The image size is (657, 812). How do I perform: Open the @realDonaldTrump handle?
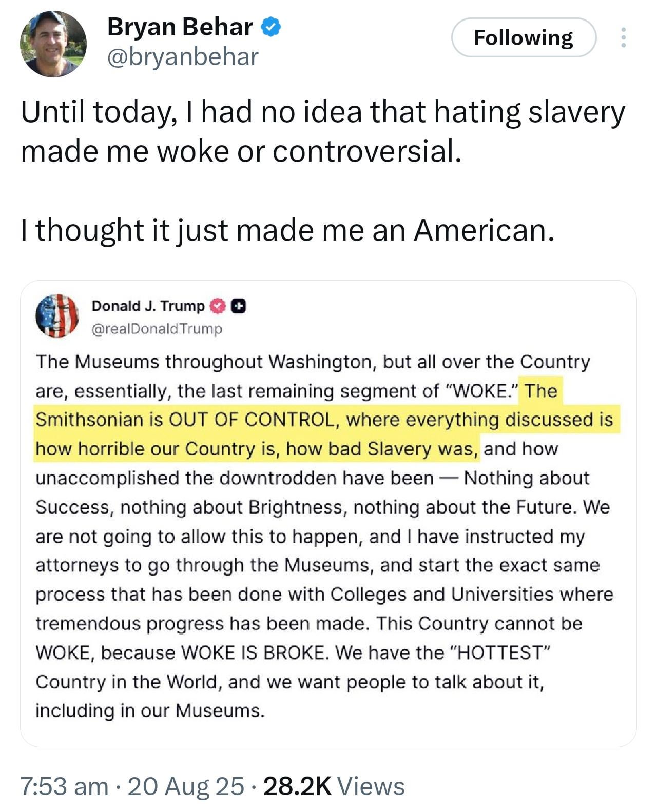(x=157, y=329)
